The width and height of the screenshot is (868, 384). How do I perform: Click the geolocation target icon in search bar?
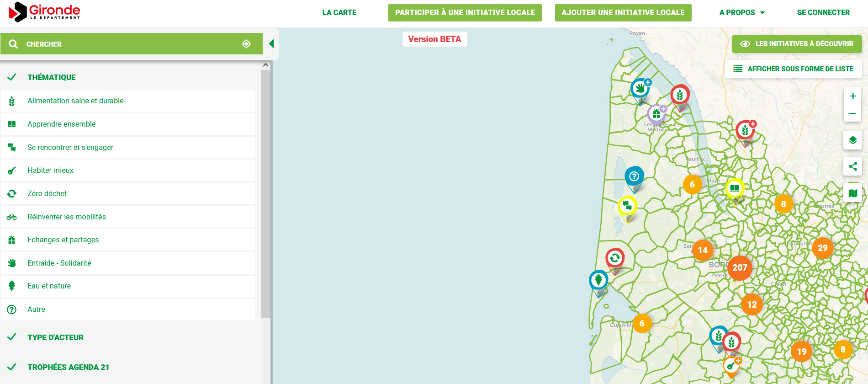tap(246, 44)
